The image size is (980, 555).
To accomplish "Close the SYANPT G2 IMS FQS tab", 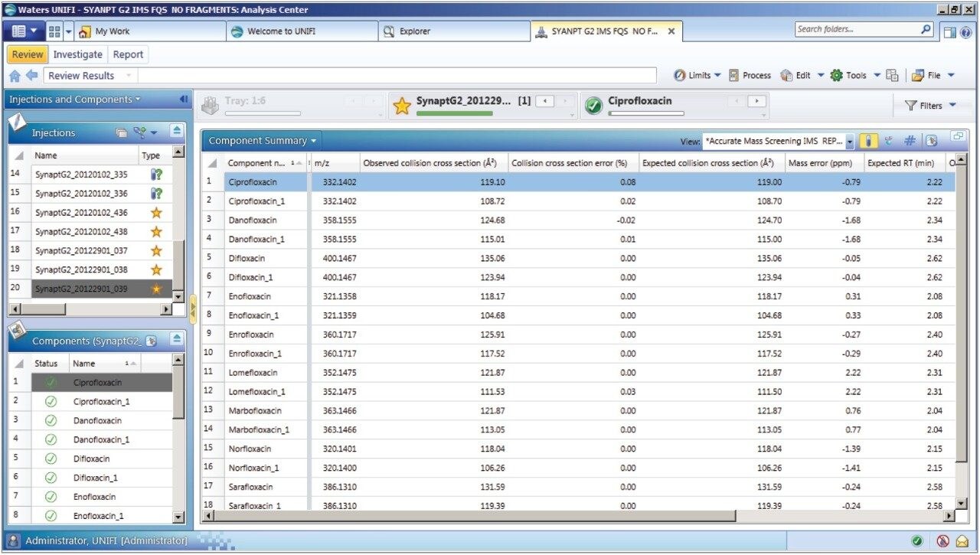I will tap(671, 31).
